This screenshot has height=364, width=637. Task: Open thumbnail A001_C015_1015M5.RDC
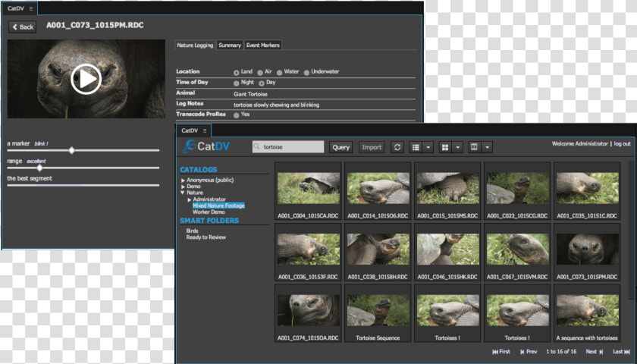447,191
